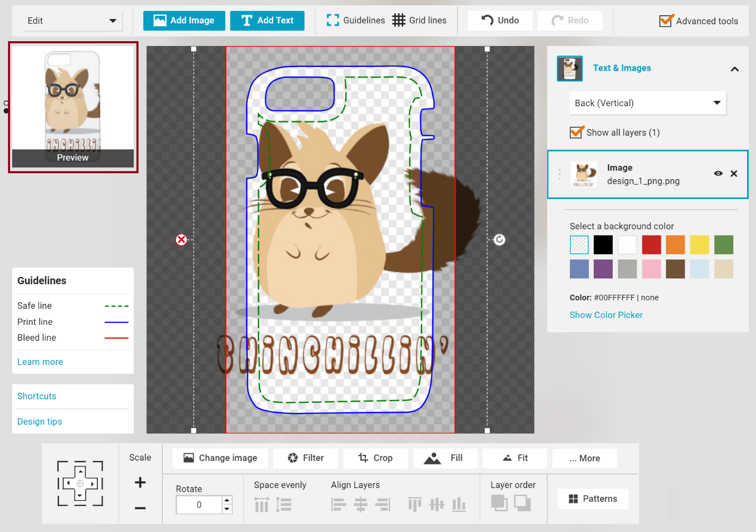The width and height of the screenshot is (756, 532).
Task: Select the red background color
Action: (x=651, y=245)
